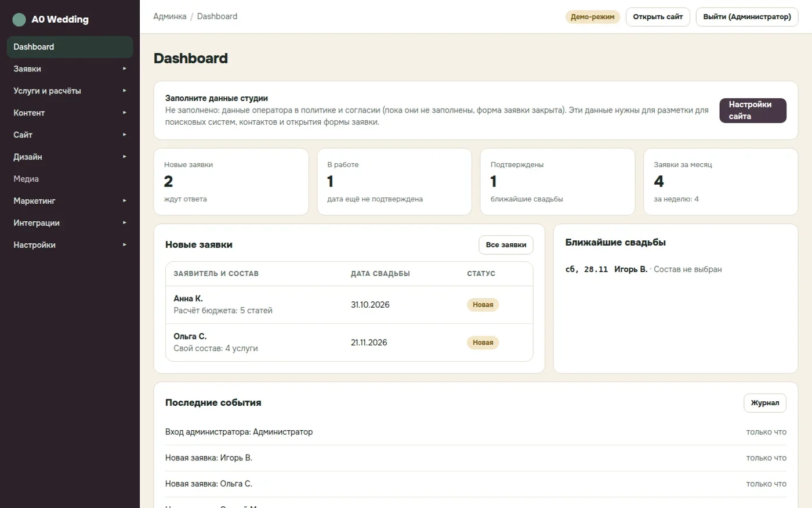Expand the Контент sidebar arrow

(124, 113)
